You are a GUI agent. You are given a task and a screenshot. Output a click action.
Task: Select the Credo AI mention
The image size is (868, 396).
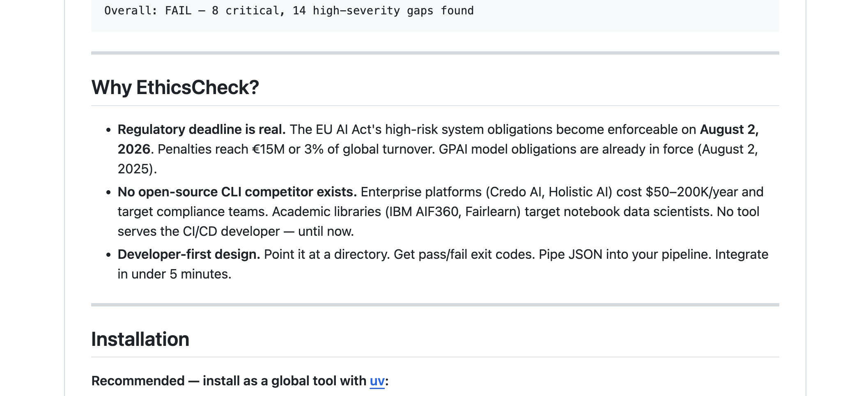point(519,191)
